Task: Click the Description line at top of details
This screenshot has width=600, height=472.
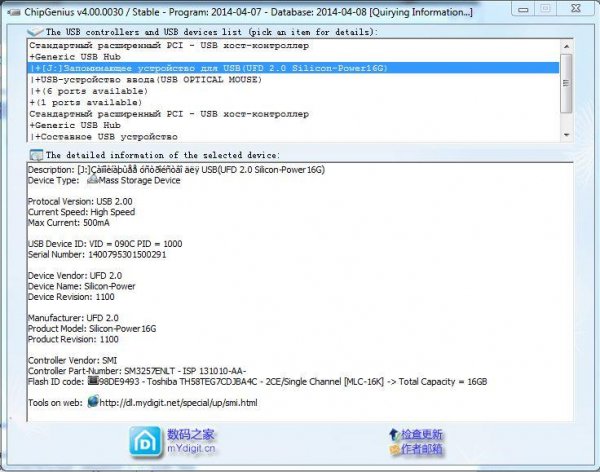Action: pyautogui.click(x=176, y=170)
